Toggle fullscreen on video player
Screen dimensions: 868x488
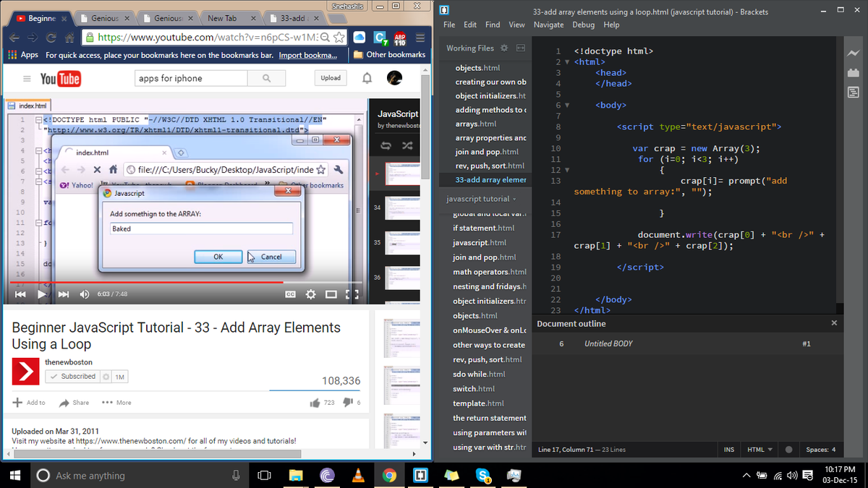click(353, 294)
